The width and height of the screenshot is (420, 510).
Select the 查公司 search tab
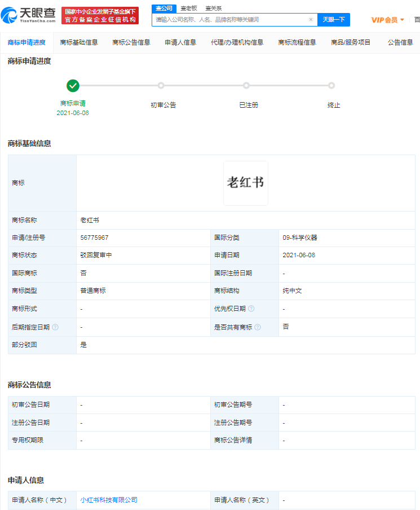tap(164, 8)
